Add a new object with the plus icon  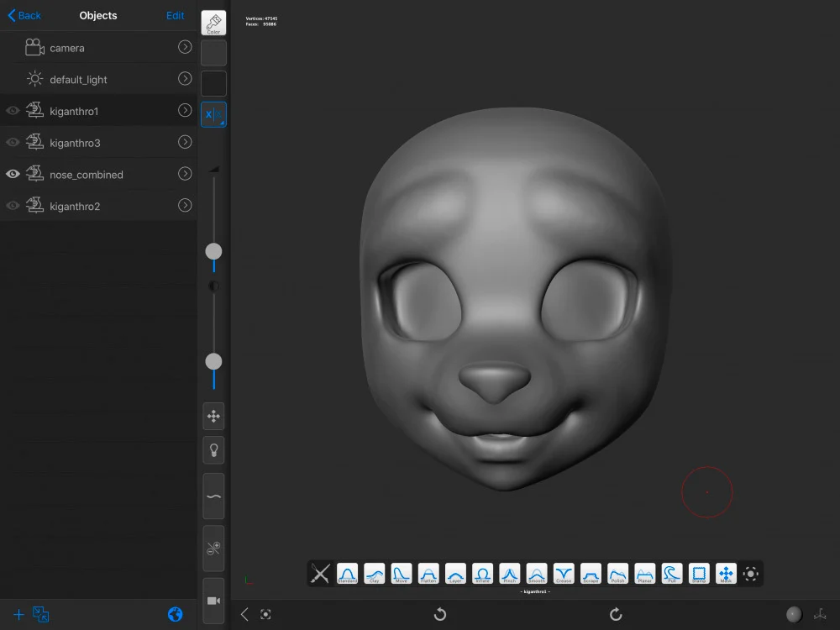click(x=18, y=614)
